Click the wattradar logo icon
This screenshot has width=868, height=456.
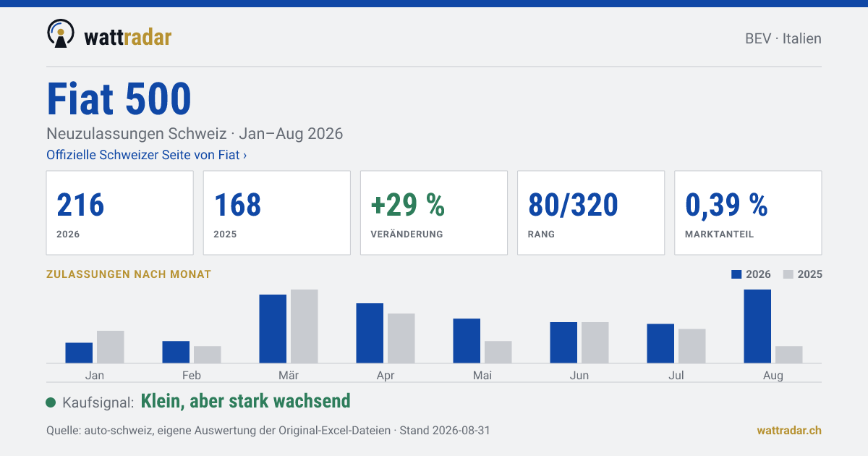click(60, 33)
